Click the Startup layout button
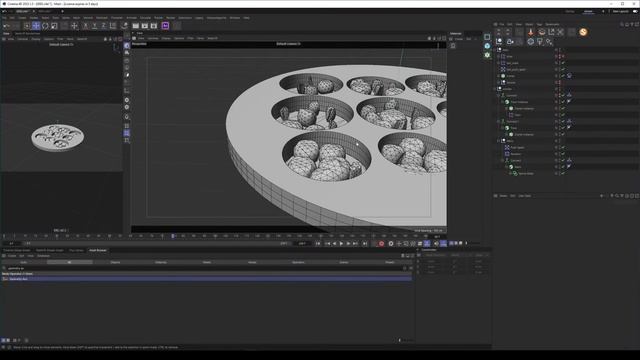This screenshot has height=360, width=640. pos(570,11)
